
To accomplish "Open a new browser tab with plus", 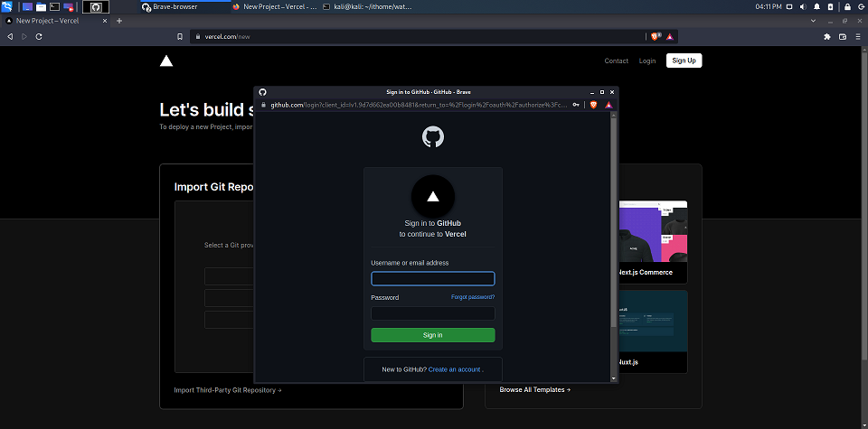I will click(119, 21).
